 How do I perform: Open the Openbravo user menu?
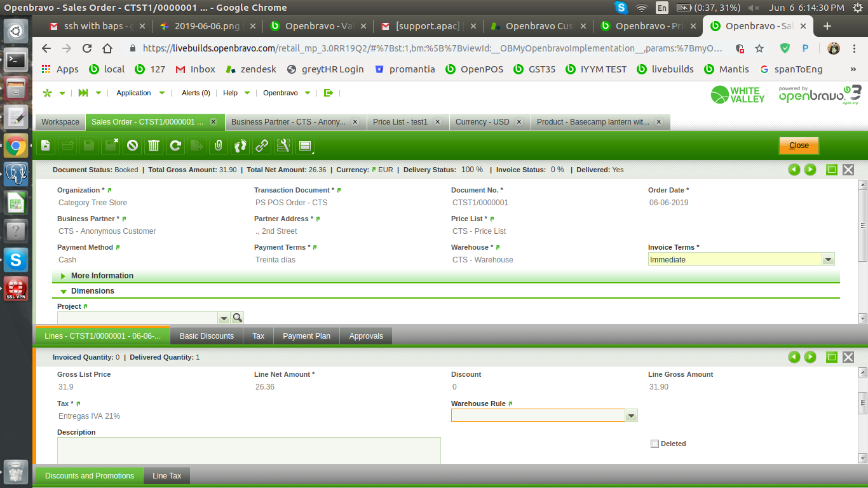(x=287, y=93)
